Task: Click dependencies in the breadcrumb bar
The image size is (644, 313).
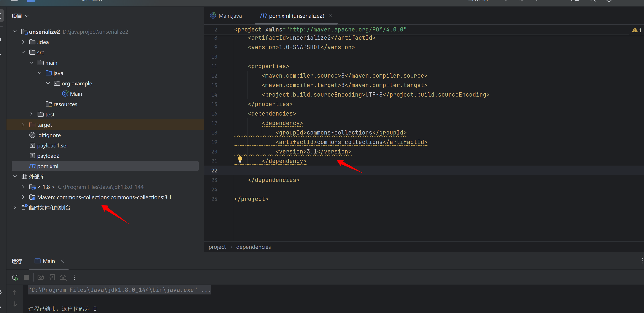Action: 253,247
